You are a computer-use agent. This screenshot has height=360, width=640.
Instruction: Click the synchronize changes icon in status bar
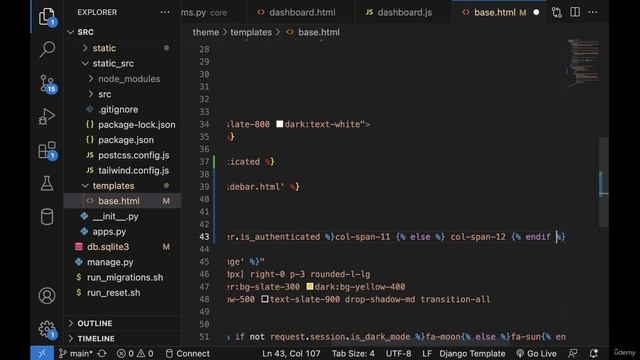[x=102, y=353]
